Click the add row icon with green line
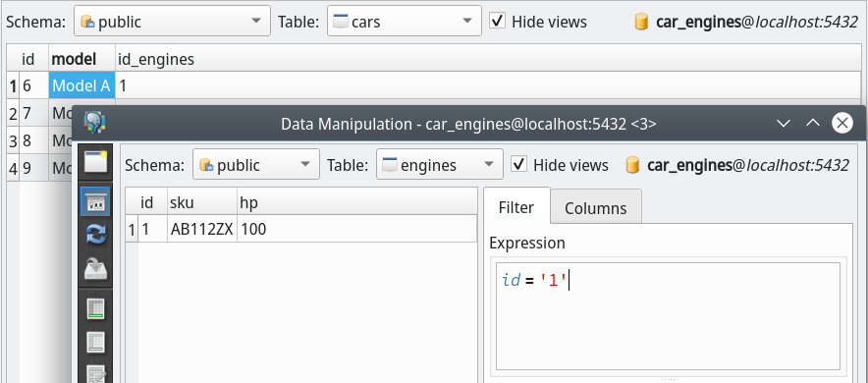The image size is (868, 383). [96, 308]
